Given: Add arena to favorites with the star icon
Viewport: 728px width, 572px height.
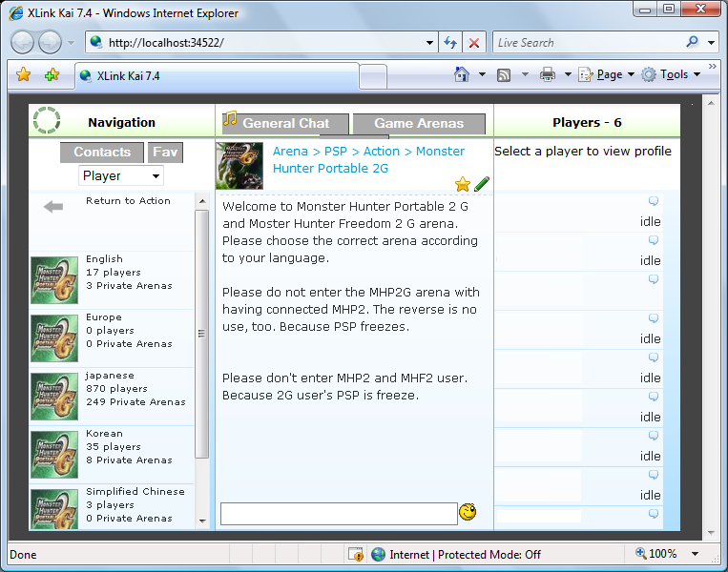Looking at the screenshot, I should click(x=463, y=184).
